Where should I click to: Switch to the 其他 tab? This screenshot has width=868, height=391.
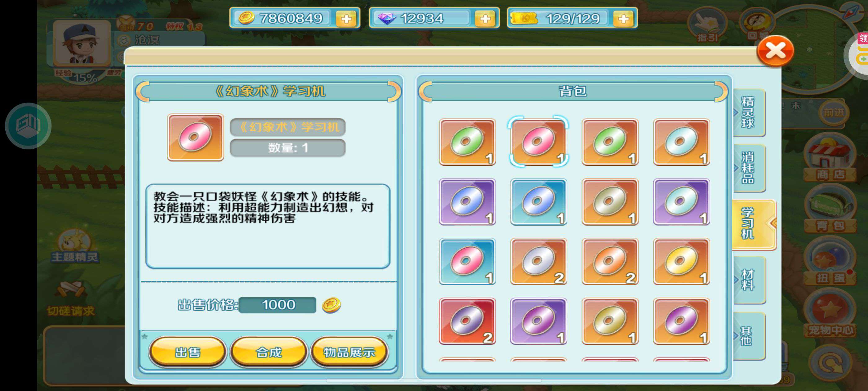(749, 336)
